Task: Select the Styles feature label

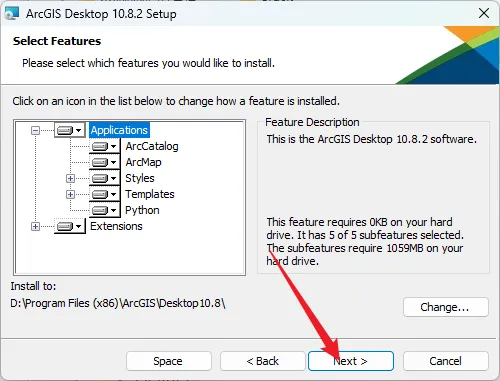Action: tap(140, 178)
